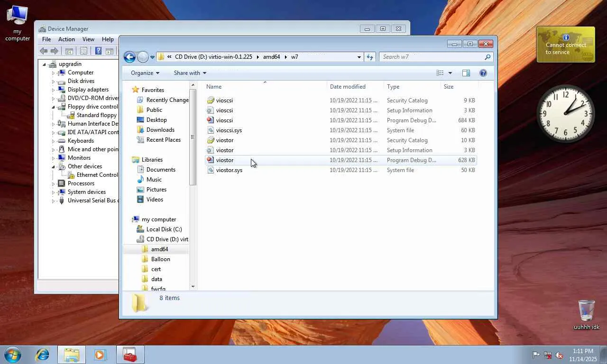Select the vioscsi Security Catalog file
Image resolution: width=607 pixels, height=364 pixels.
(341, 100)
